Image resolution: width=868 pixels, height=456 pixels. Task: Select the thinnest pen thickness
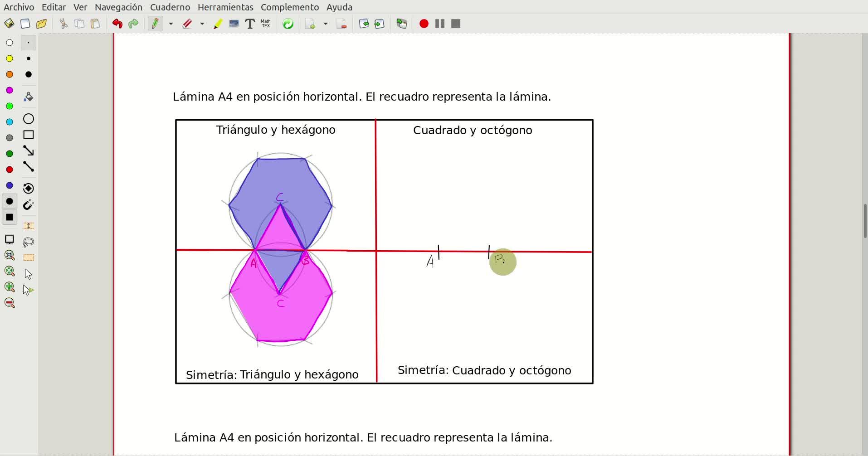coord(29,43)
